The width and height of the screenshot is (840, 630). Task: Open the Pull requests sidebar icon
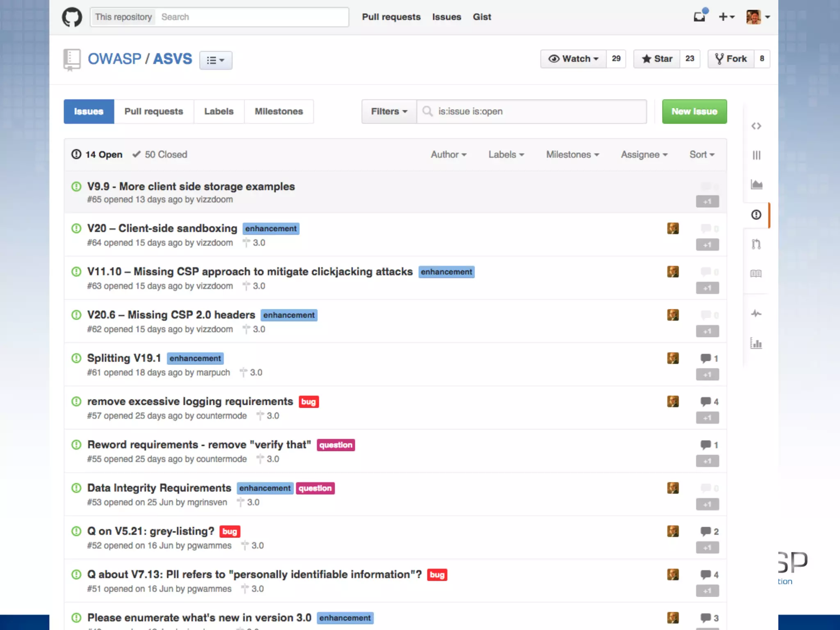(756, 244)
